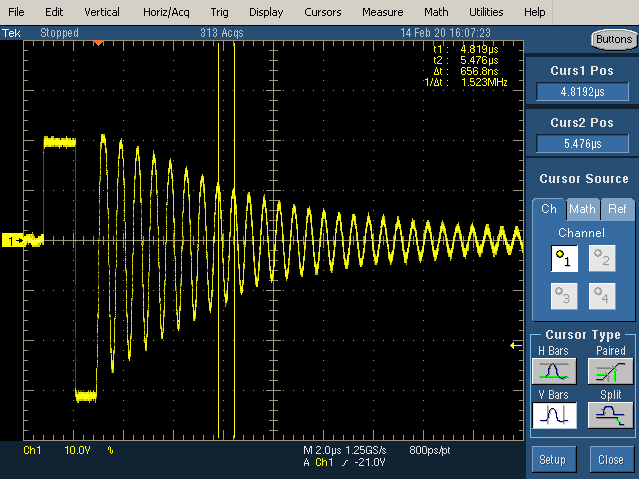Click the date and time readout
This screenshot has width=640, height=480.
coord(445,33)
